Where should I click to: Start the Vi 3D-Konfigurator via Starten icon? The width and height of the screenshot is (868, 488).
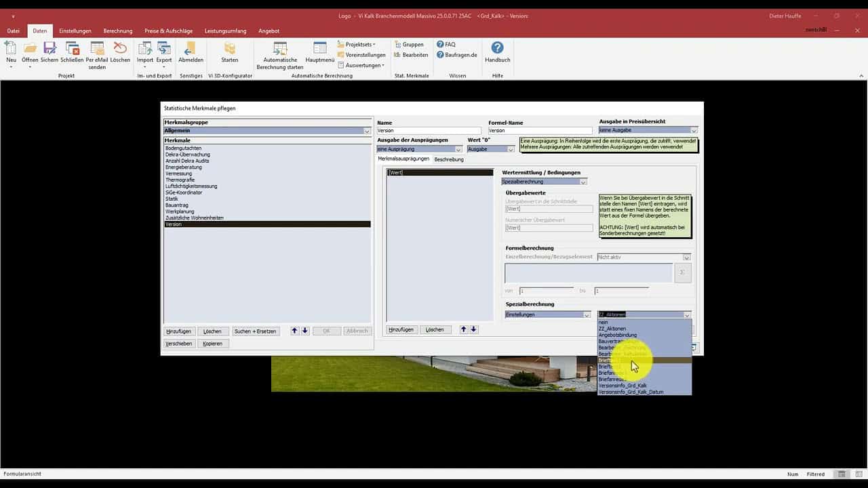230,49
